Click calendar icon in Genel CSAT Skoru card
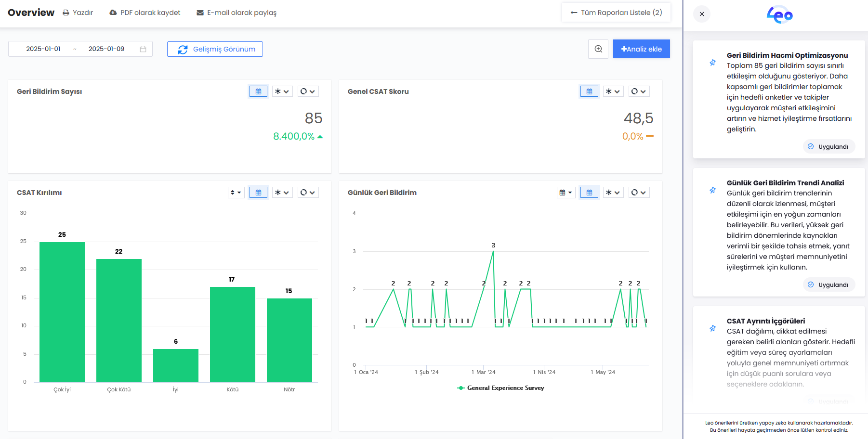Viewport: 868px width, 439px height. click(x=589, y=91)
